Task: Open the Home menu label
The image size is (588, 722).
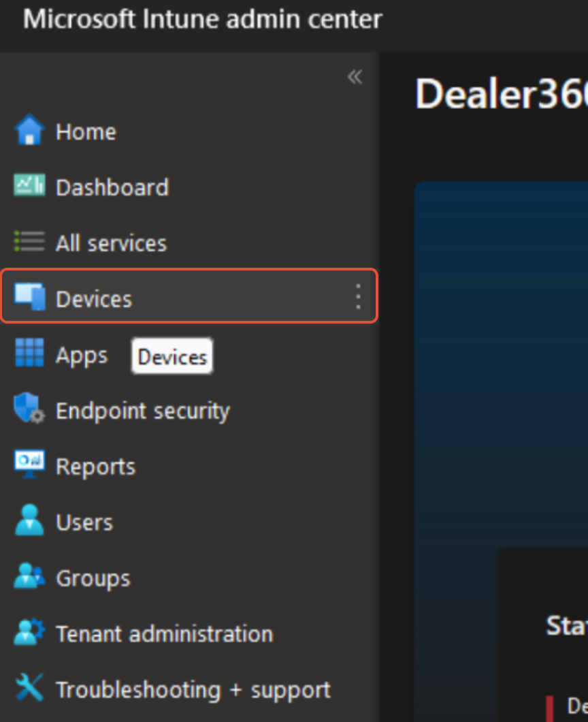Action: point(86,132)
